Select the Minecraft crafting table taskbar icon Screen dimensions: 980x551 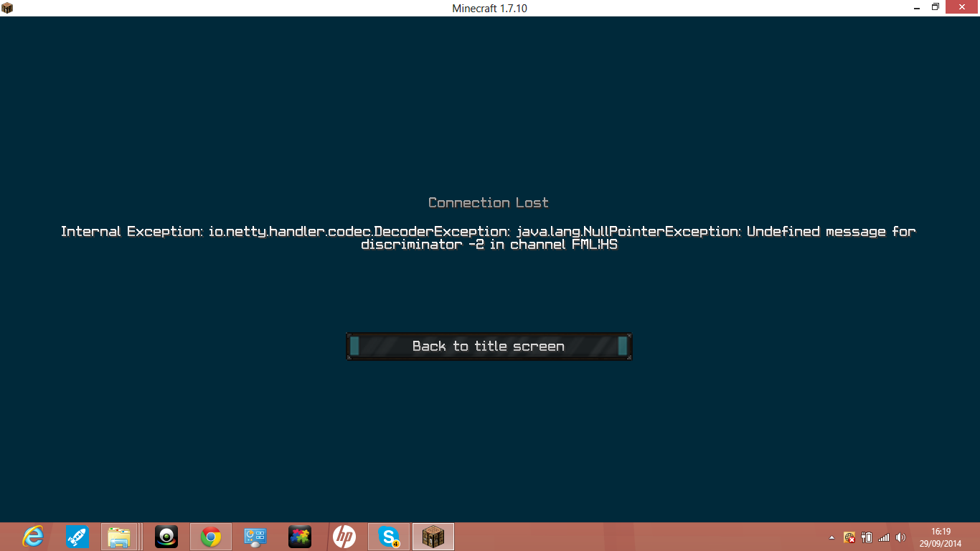pos(433,537)
